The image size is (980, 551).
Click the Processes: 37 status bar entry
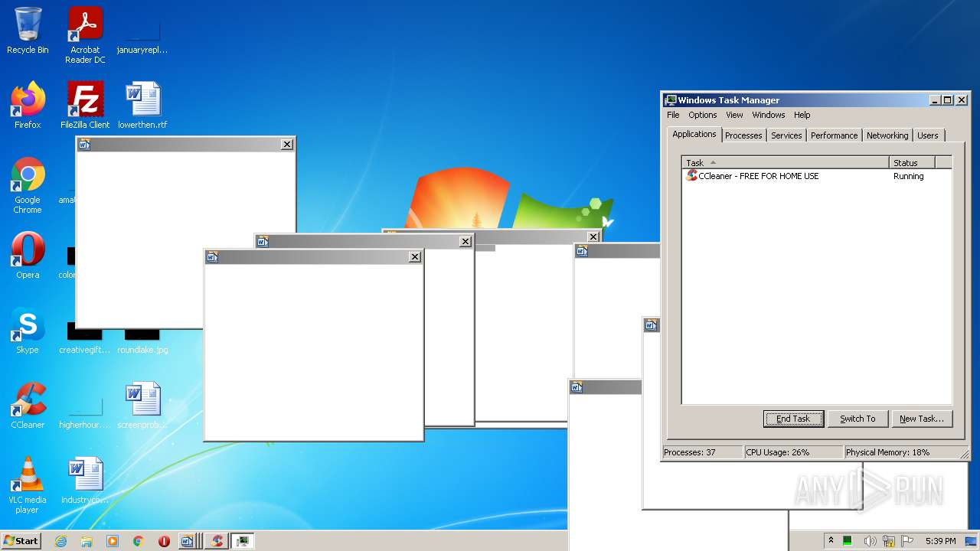[x=702, y=452]
